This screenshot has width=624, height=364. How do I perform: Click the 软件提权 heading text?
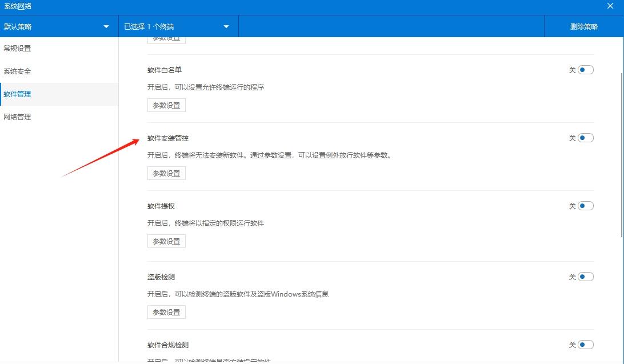pyautogui.click(x=161, y=206)
